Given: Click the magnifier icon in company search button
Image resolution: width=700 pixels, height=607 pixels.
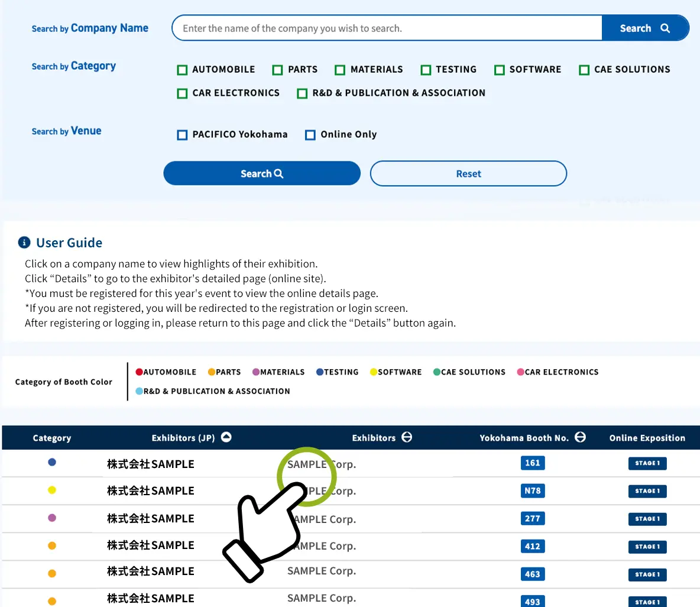Looking at the screenshot, I should tap(665, 28).
